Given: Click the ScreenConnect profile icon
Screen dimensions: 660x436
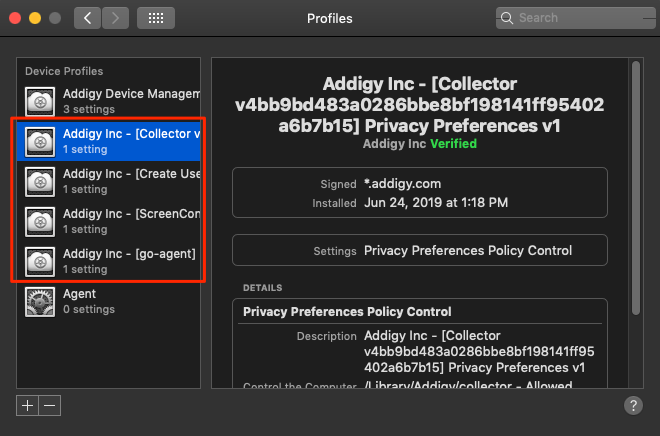Looking at the screenshot, I should [x=40, y=221].
